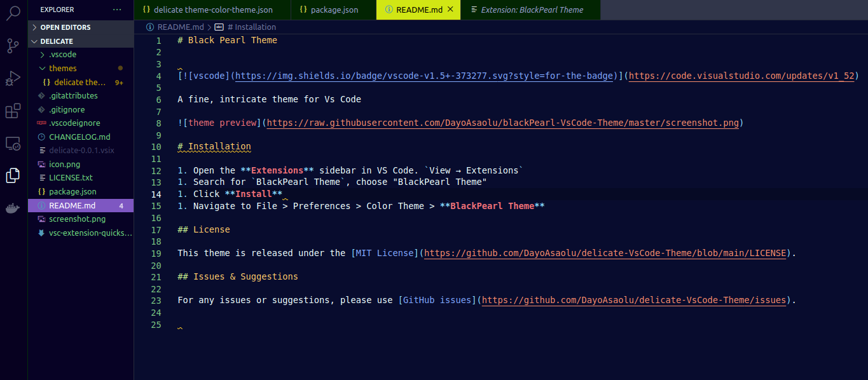Open the Extension: BlackPearl Theme tab
The height and width of the screenshot is (380, 868).
pyautogui.click(x=531, y=10)
